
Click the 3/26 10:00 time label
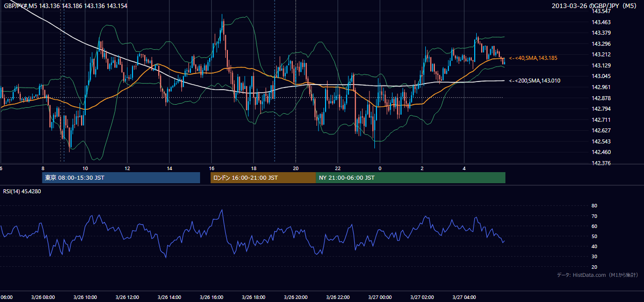click(x=85, y=297)
